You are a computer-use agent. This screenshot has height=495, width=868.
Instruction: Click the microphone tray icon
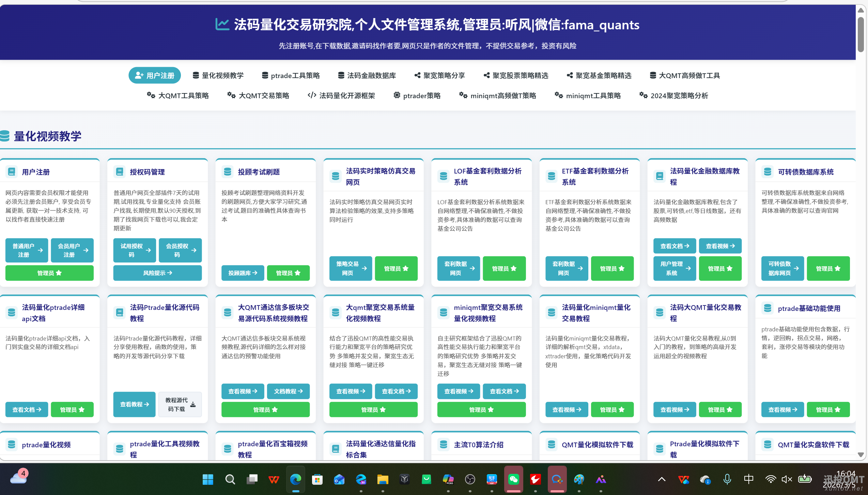click(x=727, y=479)
